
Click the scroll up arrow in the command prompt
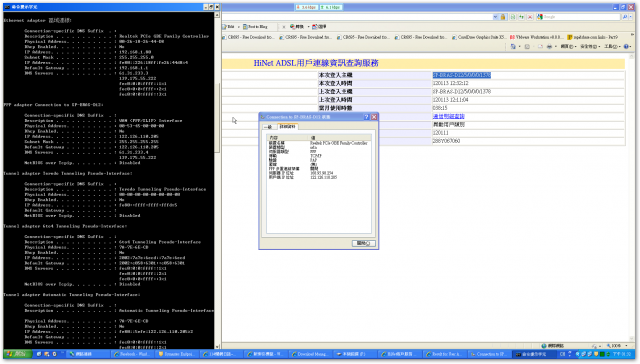[x=217, y=15]
